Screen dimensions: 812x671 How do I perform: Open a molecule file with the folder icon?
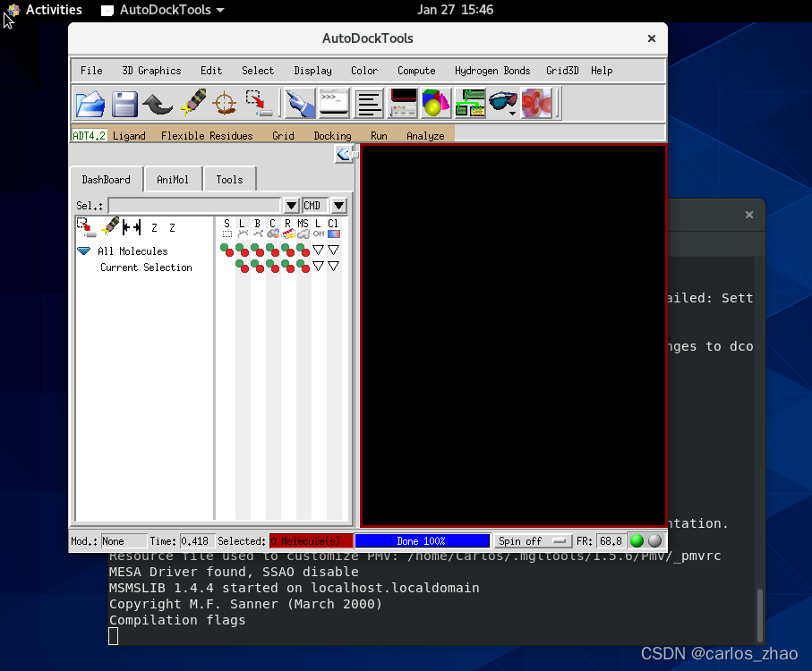tap(90, 104)
